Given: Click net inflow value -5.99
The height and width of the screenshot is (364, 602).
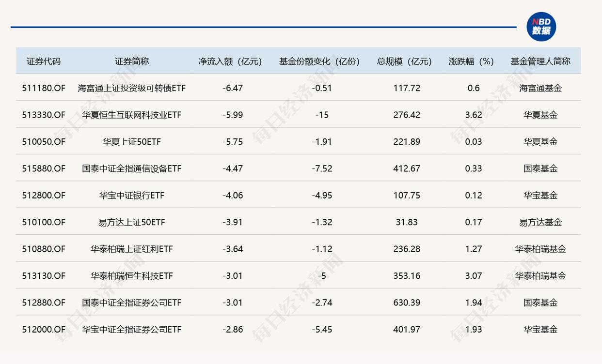Looking at the screenshot, I should [x=233, y=115].
